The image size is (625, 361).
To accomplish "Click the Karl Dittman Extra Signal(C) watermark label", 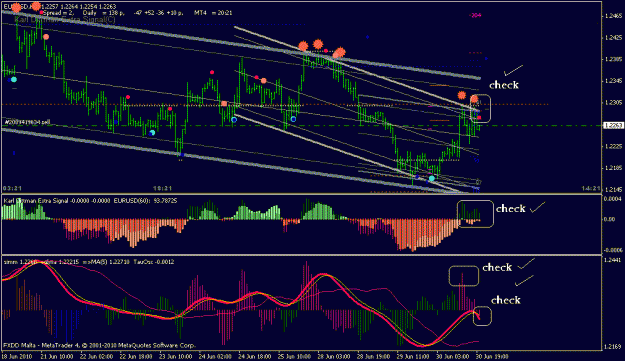I will (x=65, y=19).
